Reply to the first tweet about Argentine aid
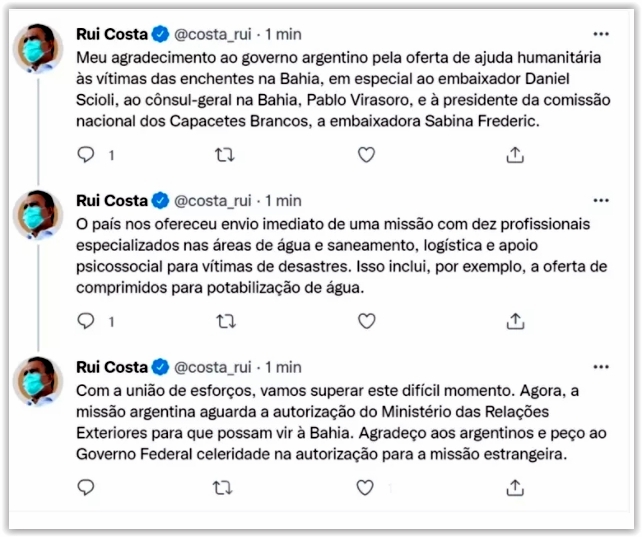This screenshot has width=642, height=537. [86, 155]
